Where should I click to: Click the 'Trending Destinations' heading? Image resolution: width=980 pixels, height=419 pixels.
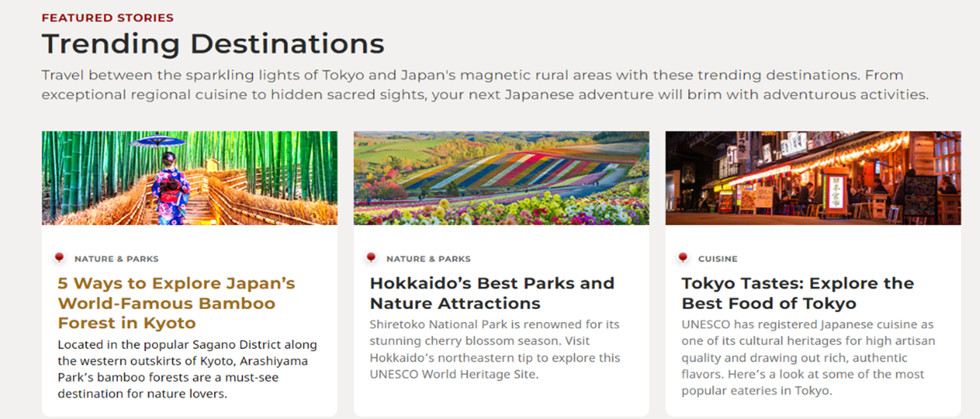[x=213, y=44]
